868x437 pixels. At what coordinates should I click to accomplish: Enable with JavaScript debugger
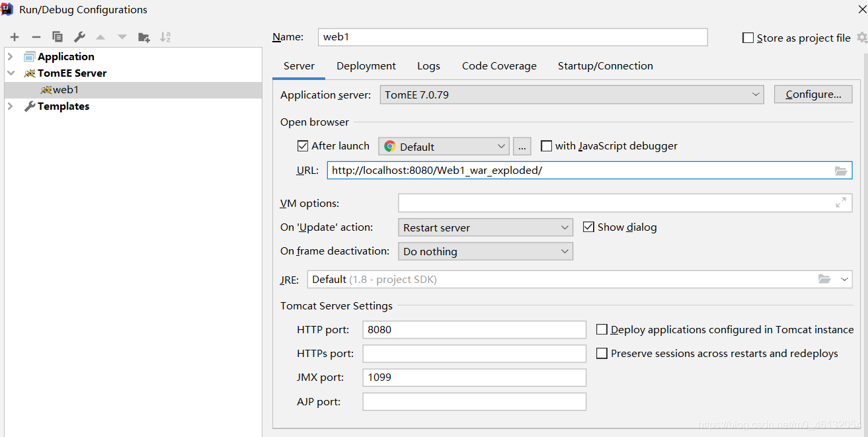point(546,146)
